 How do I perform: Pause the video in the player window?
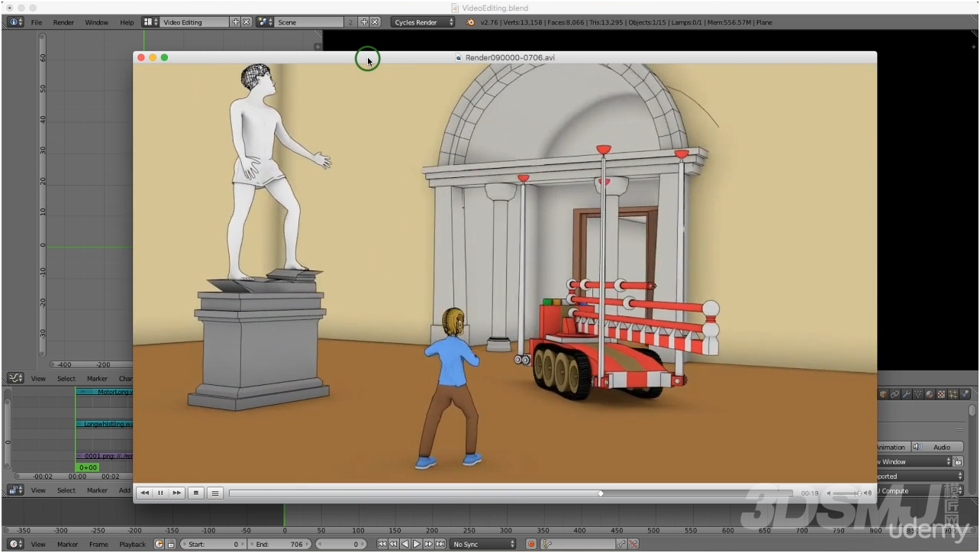point(160,493)
